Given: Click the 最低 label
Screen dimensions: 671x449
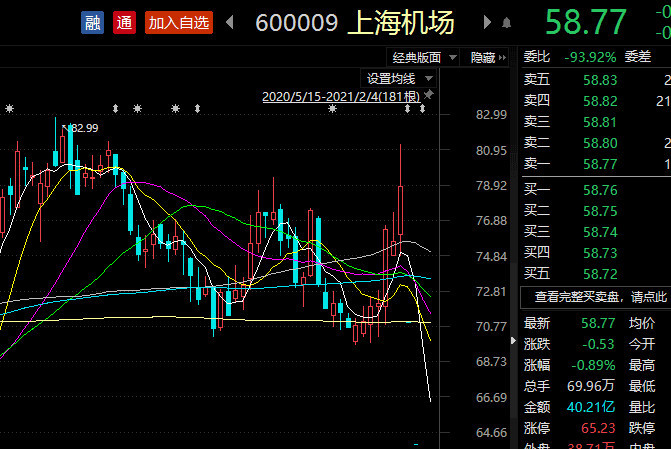Looking at the screenshot, I should coord(642,386).
